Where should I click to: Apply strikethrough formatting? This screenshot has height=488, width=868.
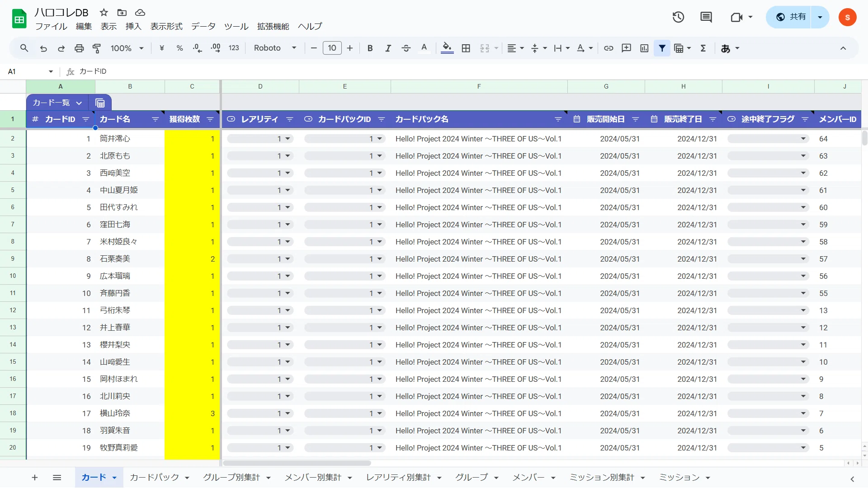(x=406, y=48)
